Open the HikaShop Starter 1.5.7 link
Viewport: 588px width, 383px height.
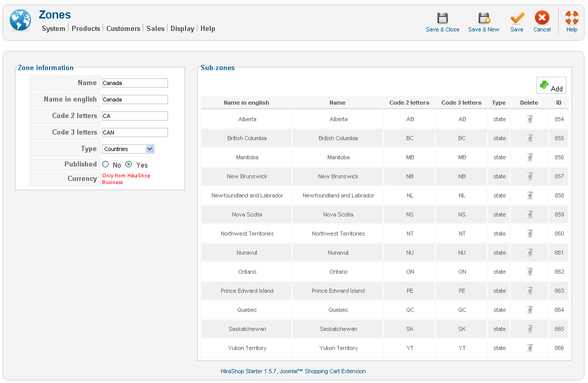pos(248,371)
